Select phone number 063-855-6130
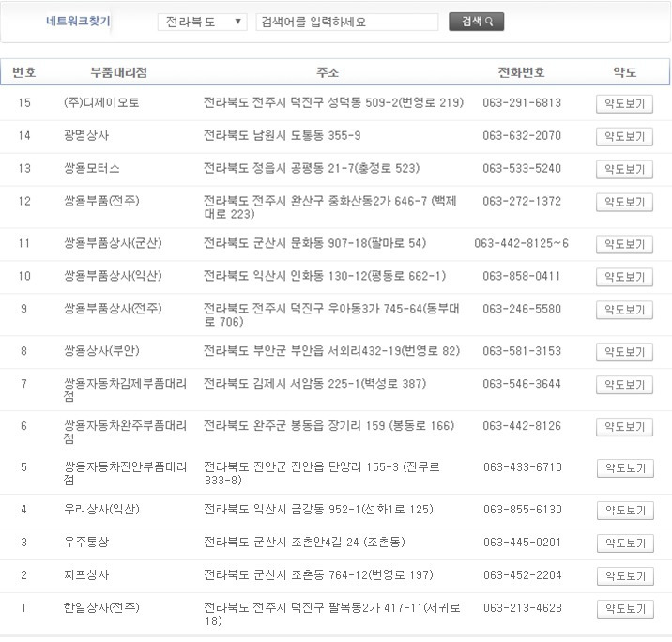 tap(523, 510)
